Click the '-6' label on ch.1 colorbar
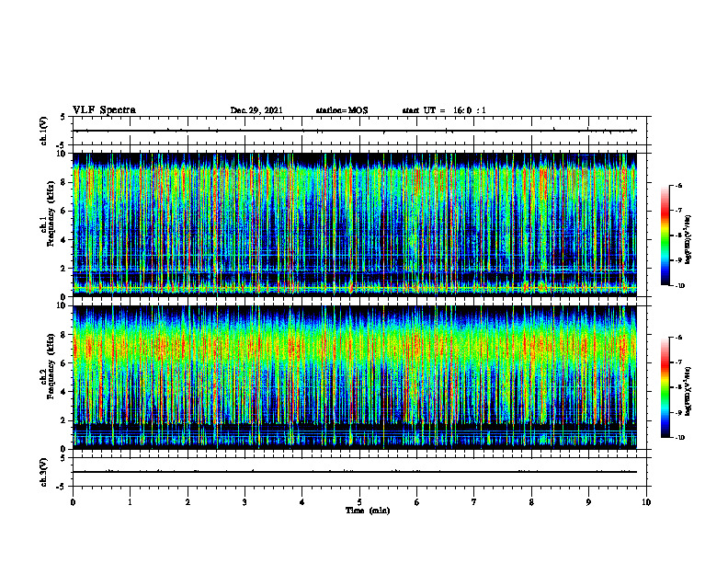Viewport: 728px width, 563px height. [x=678, y=185]
